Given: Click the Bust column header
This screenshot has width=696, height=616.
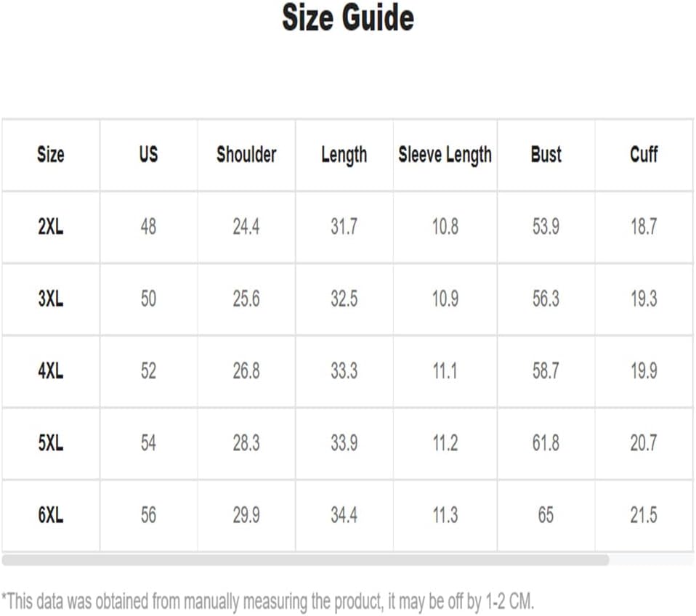Looking at the screenshot, I should [x=546, y=155].
